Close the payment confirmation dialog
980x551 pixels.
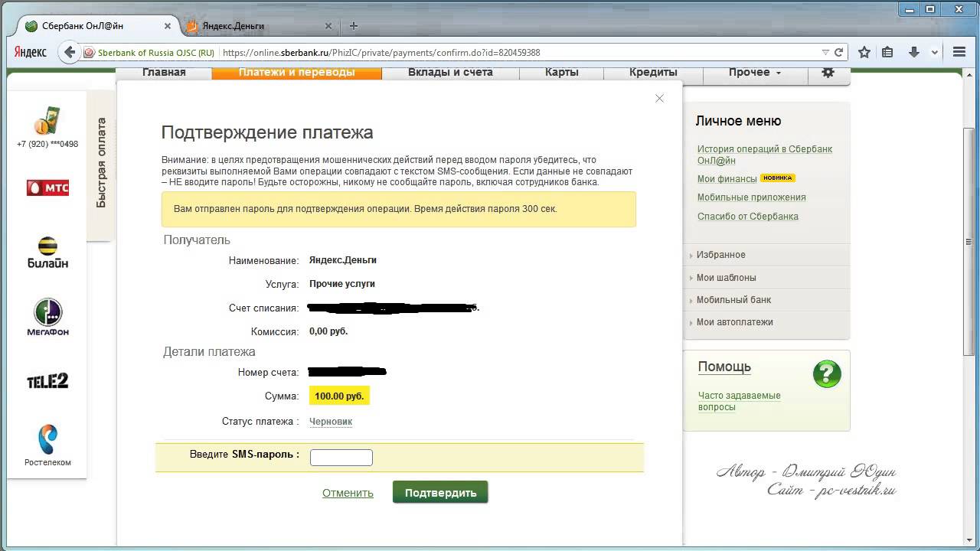click(659, 99)
